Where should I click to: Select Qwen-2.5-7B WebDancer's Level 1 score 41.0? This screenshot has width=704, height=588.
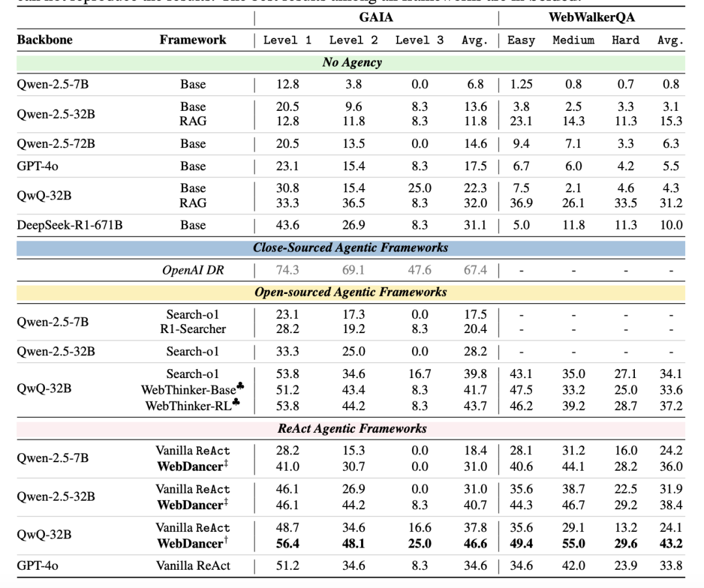[x=287, y=466]
